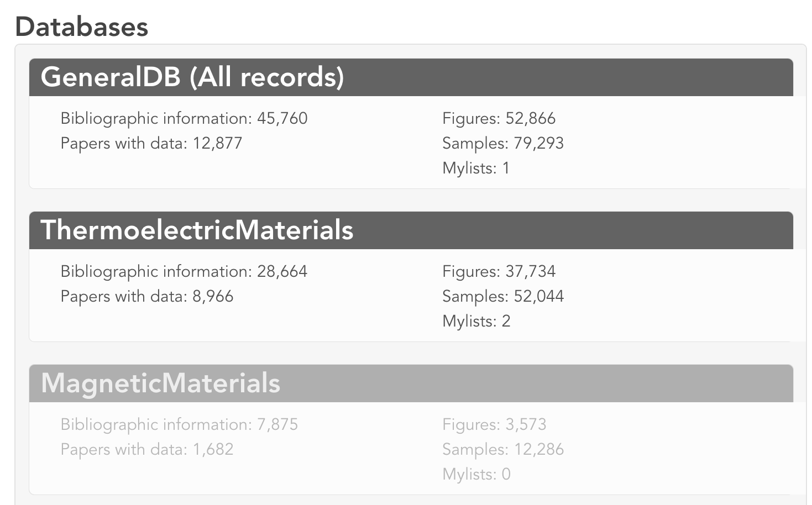Select GeneralDB Papers with data 12,877
Screen dimensions: 812x505
(151, 143)
